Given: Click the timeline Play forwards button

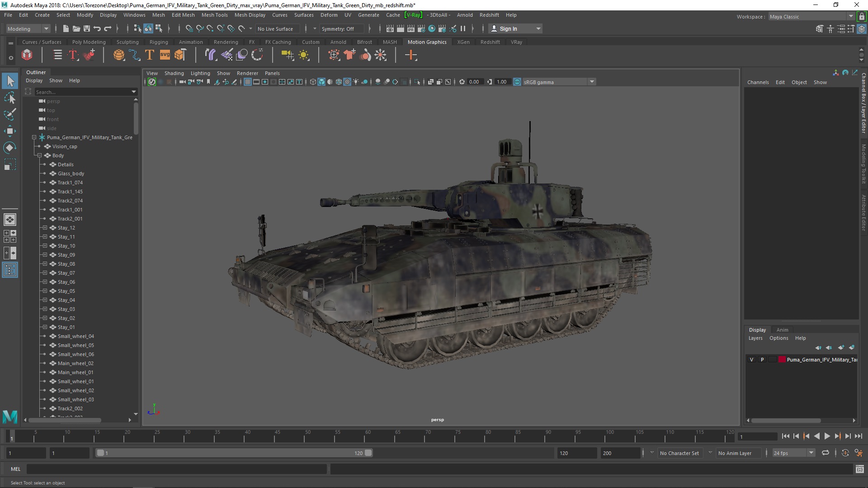Looking at the screenshot, I should point(827,436).
